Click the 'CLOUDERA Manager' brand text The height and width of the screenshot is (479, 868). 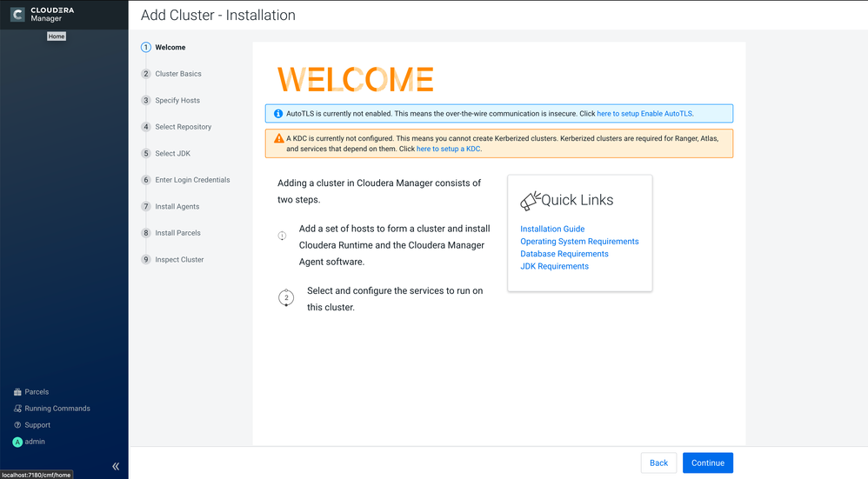pyautogui.click(x=52, y=15)
